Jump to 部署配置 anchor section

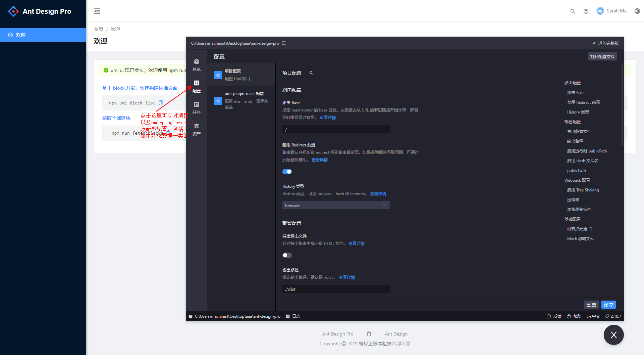click(573, 122)
